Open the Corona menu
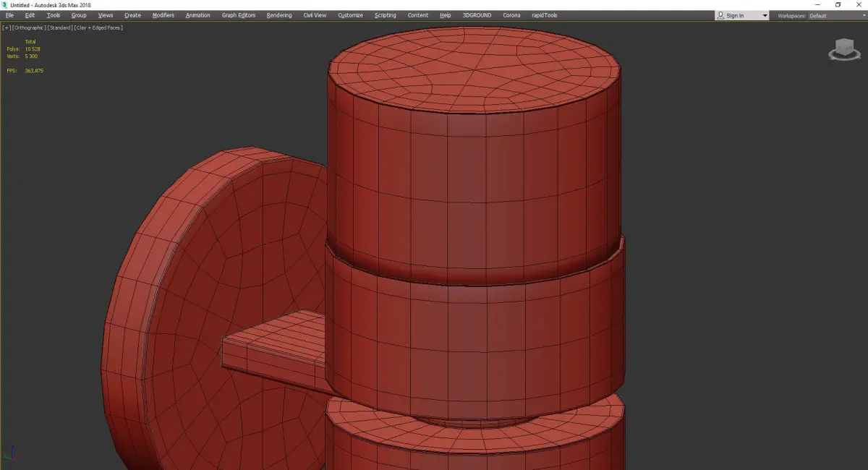 click(x=511, y=15)
